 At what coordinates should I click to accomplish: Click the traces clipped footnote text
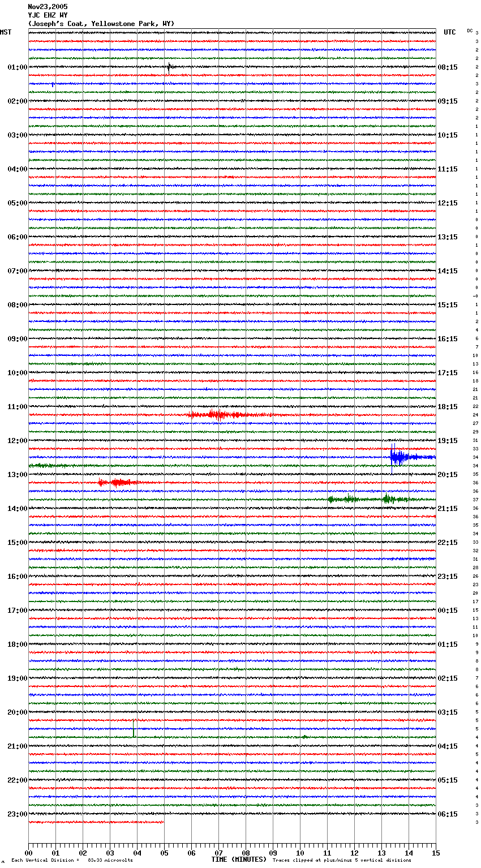point(342,860)
